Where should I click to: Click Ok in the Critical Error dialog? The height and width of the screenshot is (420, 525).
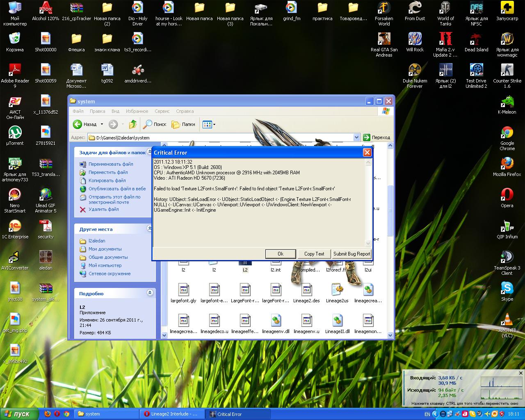[x=281, y=254]
